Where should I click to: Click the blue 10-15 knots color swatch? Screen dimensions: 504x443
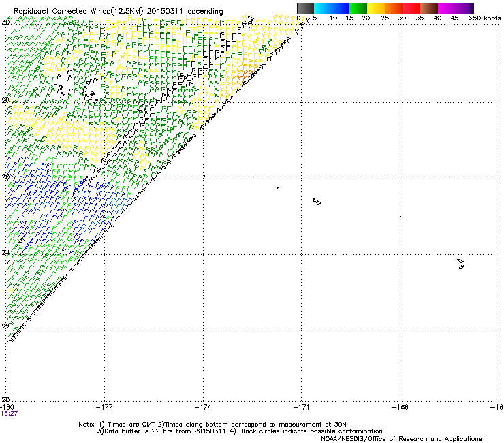341,8
